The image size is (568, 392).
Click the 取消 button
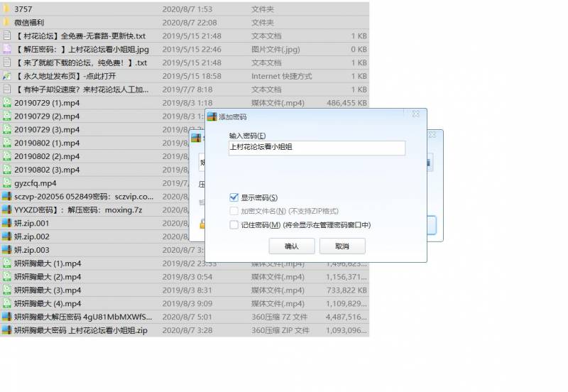[342, 246]
